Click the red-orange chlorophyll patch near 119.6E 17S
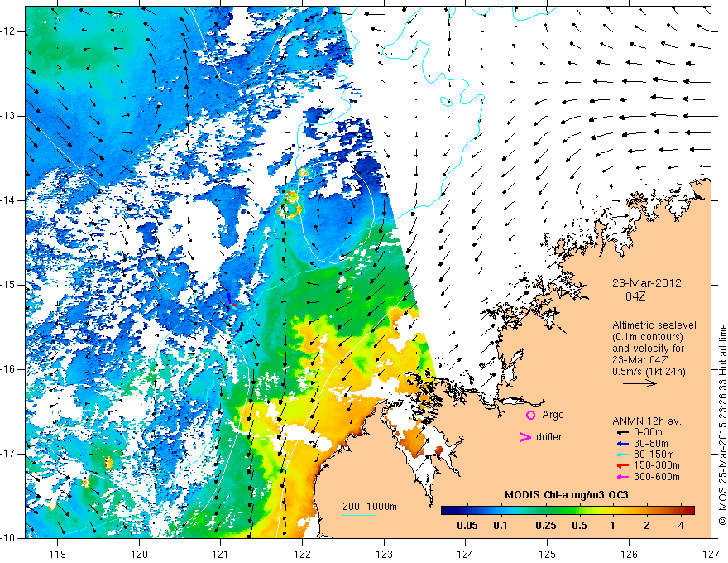The image size is (728, 563). pyautogui.click(x=108, y=462)
